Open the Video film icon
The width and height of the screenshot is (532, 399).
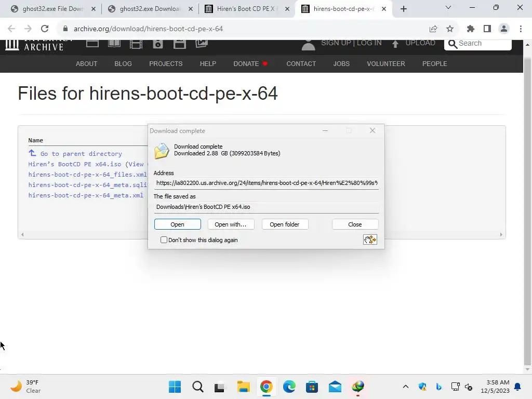click(136, 44)
